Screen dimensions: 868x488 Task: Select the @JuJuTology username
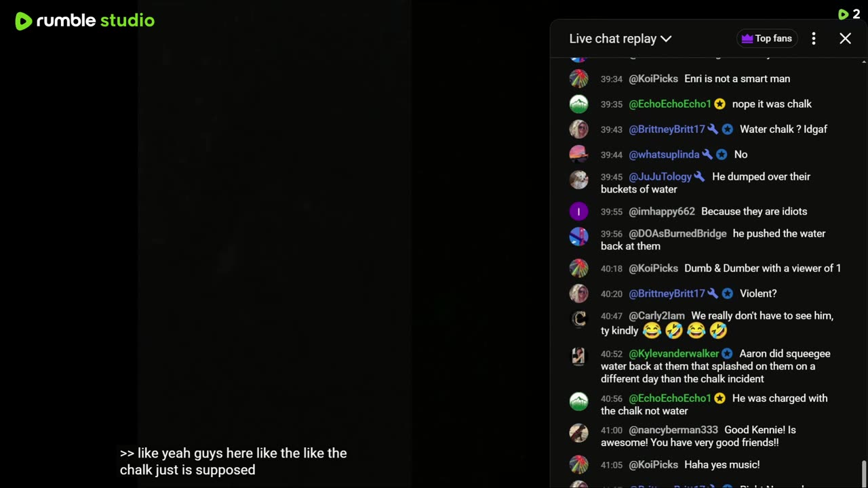coord(660,176)
